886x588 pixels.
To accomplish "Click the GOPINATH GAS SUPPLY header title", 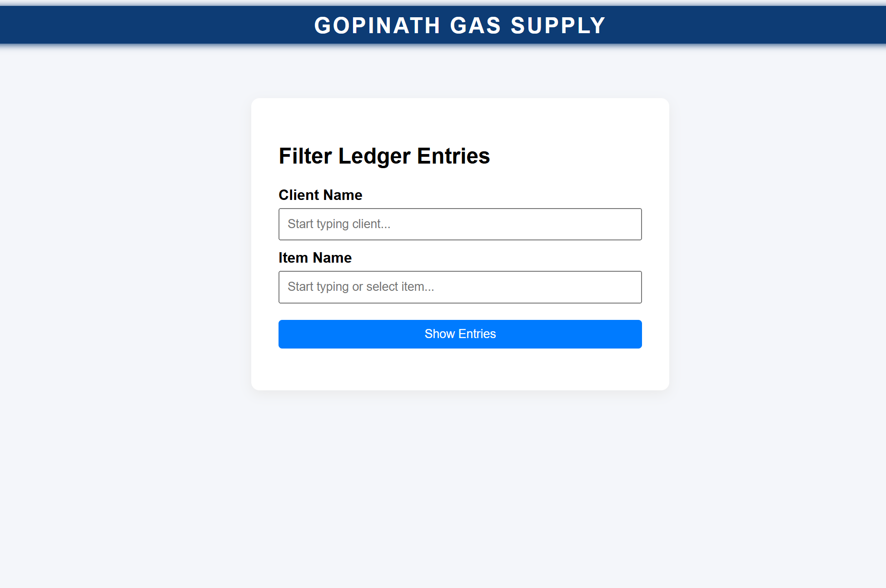I will [x=460, y=25].
